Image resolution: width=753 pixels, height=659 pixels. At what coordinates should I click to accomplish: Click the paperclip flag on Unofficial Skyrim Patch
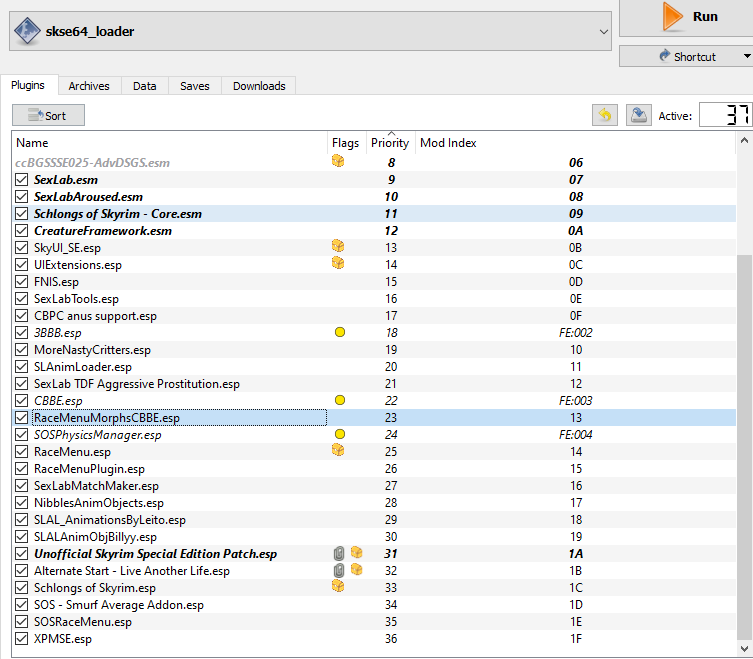339,553
